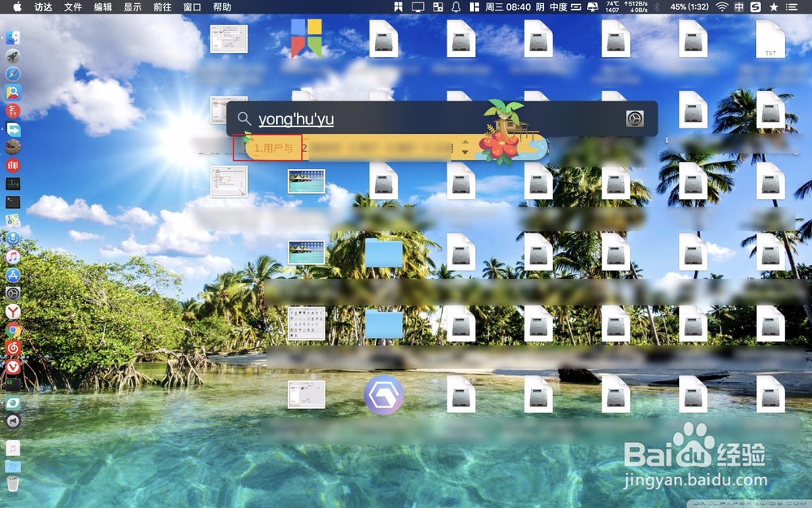The image size is (812, 508).
Task: Click the up arrow in the candidate bar
Action: point(465,142)
